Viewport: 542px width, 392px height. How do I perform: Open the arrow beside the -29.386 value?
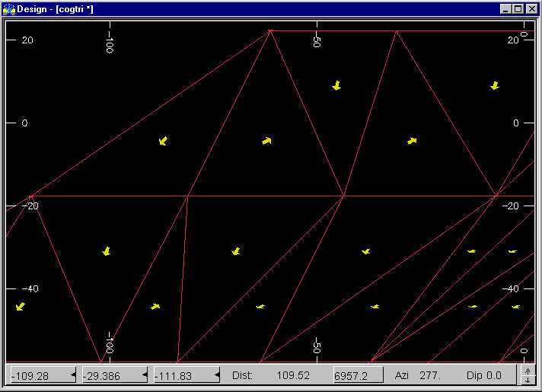pos(145,375)
